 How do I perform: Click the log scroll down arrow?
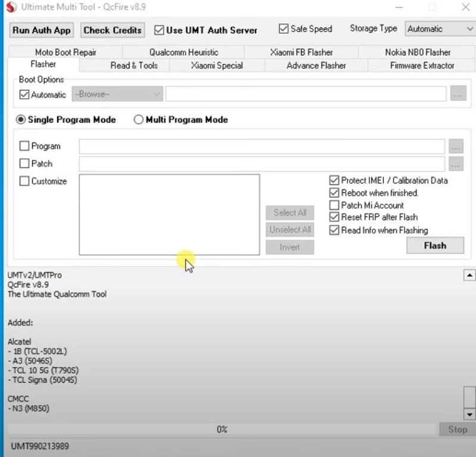(469, 414)
